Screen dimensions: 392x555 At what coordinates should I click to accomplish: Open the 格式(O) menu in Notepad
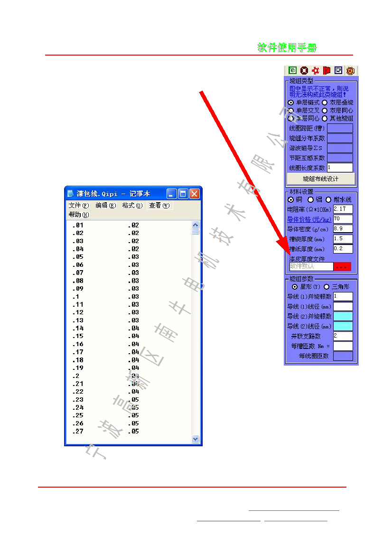tap(132, 205)
